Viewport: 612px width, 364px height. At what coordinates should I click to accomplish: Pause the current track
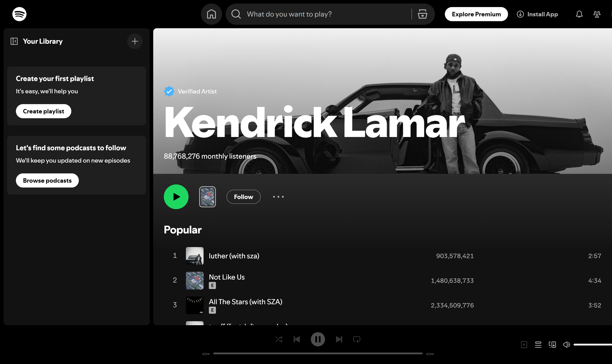(318, 339)
